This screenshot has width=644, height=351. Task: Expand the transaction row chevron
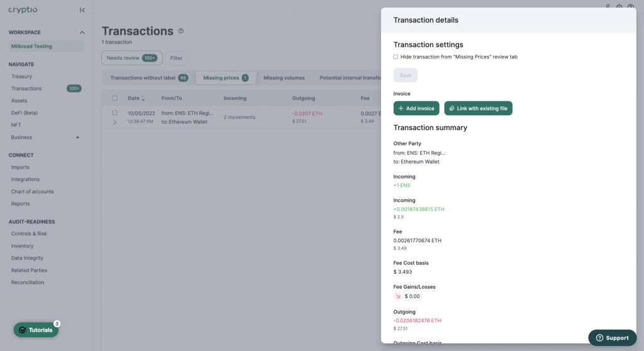click(x=114, y=122)
